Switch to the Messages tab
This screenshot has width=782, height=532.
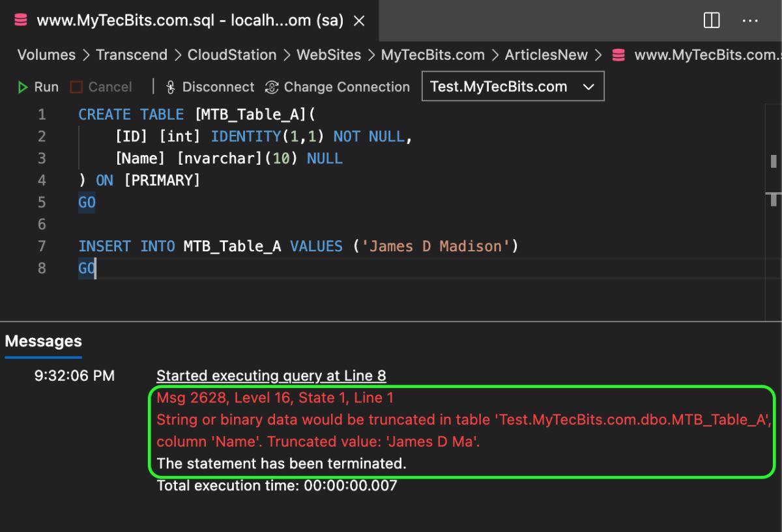[x=42, y=341]
